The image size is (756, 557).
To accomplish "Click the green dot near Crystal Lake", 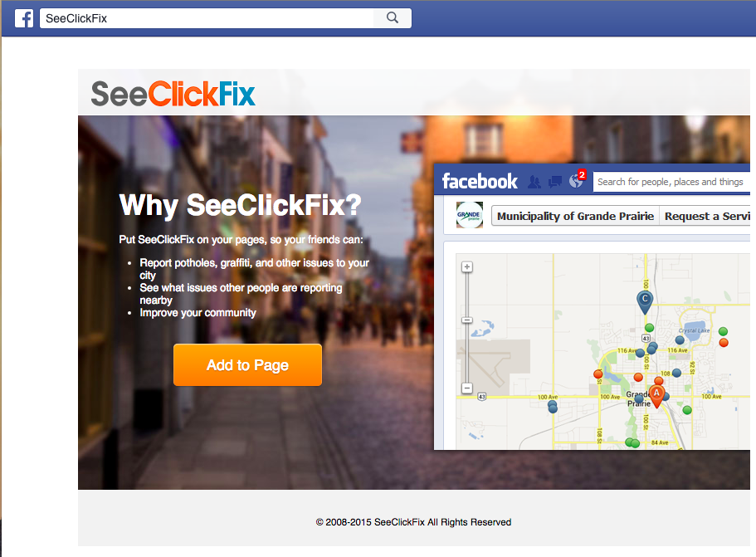I will pyautogui.click(x=723, y=331).
